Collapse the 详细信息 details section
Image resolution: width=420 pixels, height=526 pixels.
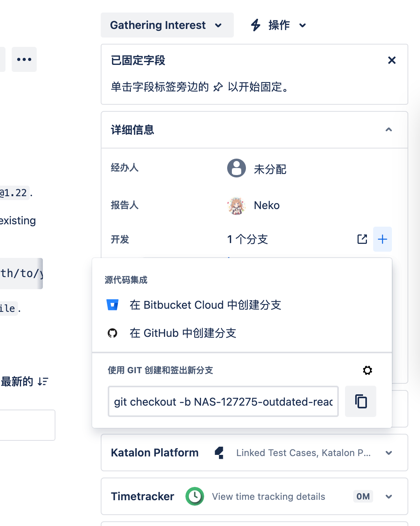coord(388,130)
